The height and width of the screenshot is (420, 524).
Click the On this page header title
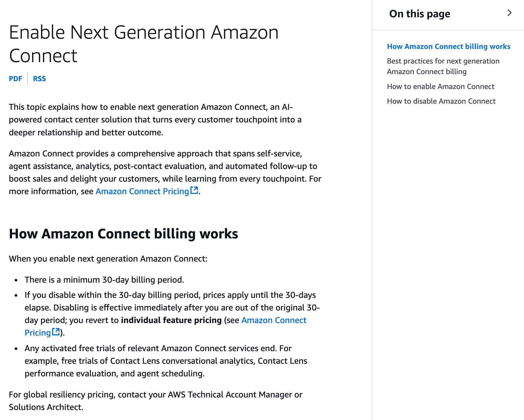coord(419,14)
